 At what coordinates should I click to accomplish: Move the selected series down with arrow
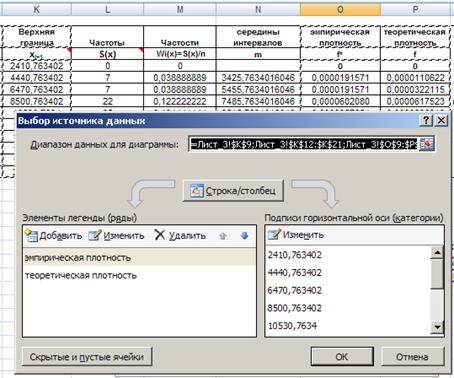[x=244, y=236]
